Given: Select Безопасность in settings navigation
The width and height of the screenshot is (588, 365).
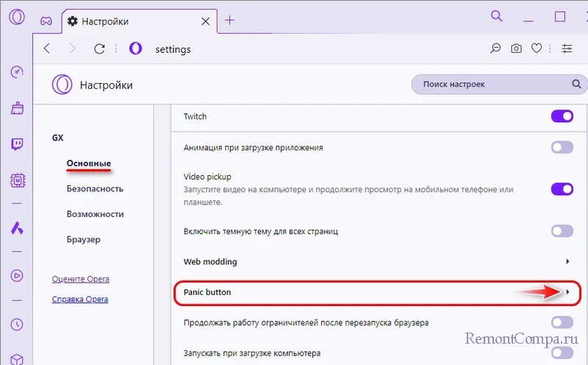Looking at the screenshot, I should pyautogui.click(x=95, y=188).
